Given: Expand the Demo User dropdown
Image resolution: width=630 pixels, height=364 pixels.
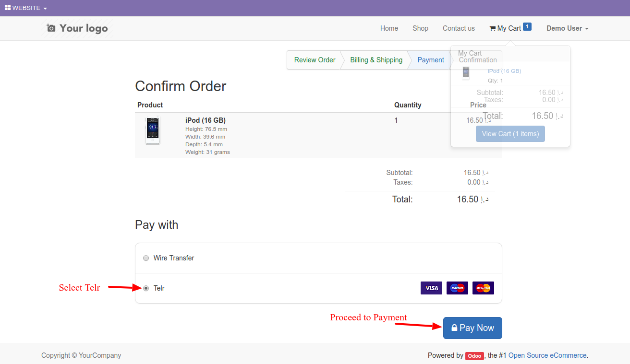Looking at the screenshot, I should [568, 28].
